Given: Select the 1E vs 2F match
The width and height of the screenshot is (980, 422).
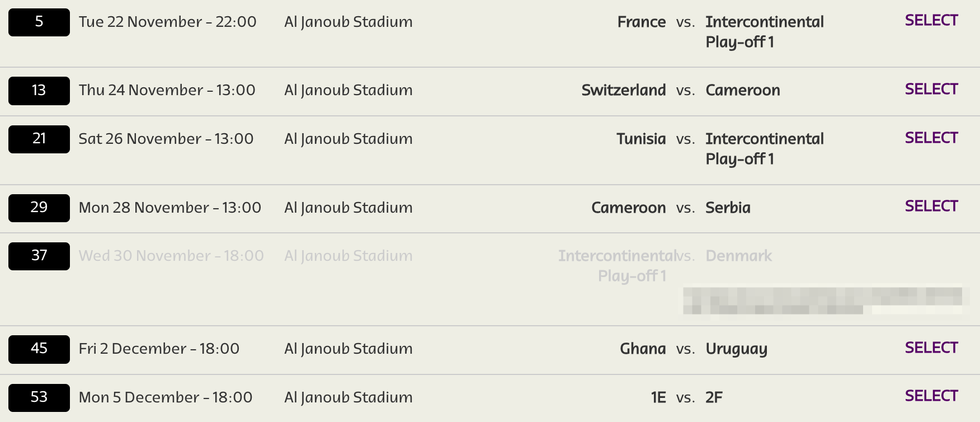Looking at the screenshot, I should coord(931,396).
